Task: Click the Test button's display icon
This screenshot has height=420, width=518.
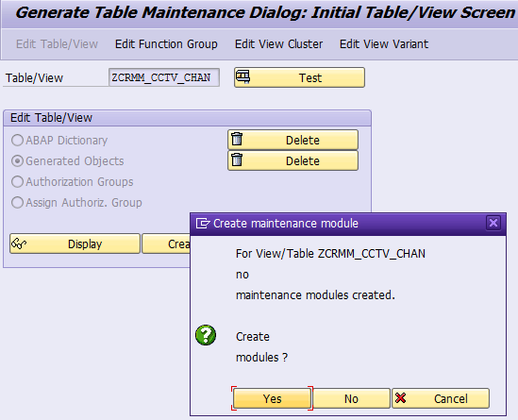Action: 242,77
